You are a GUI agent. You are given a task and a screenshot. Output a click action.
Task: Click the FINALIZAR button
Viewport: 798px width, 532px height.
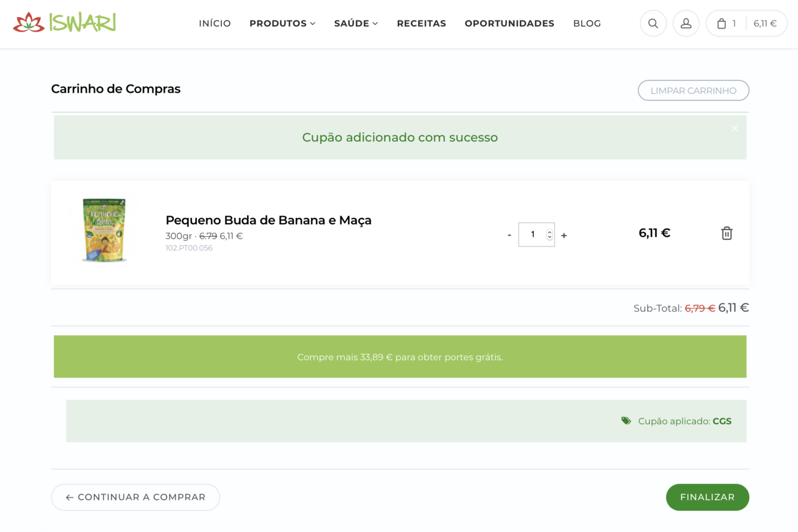[708, 497]
